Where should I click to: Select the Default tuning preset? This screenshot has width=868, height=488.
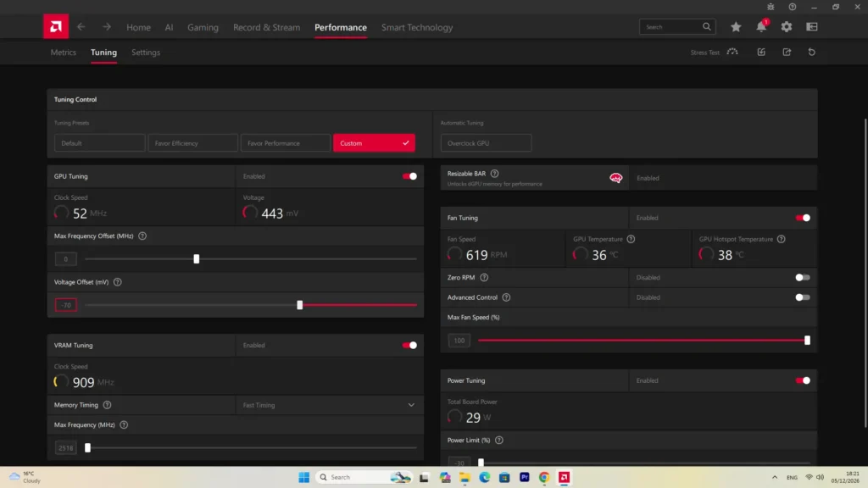(x=100, y=143)
